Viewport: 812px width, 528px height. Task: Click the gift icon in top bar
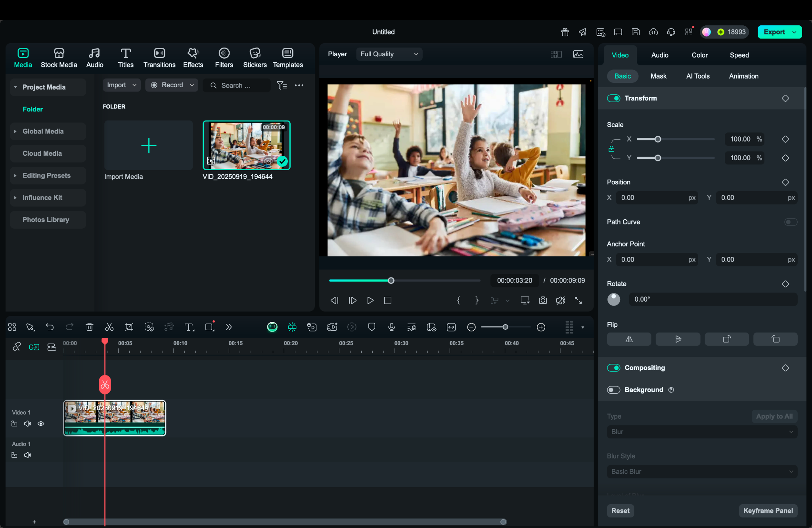click(565, 32)
